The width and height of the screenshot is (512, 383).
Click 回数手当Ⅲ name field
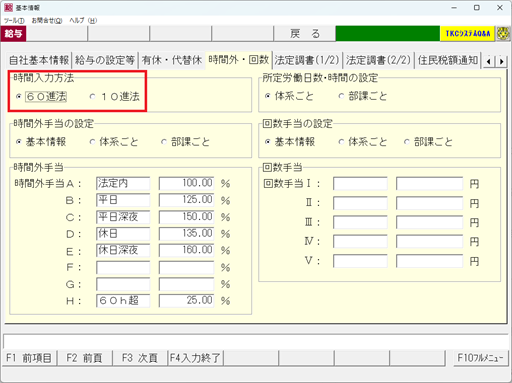click(360, 222)
